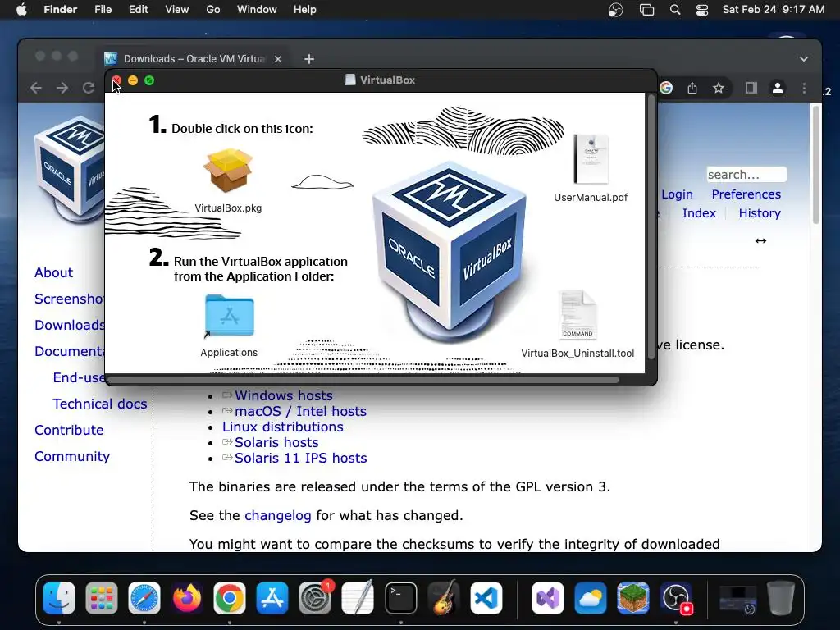
Task: Click the browser back arrow
Action: (36, 88)
